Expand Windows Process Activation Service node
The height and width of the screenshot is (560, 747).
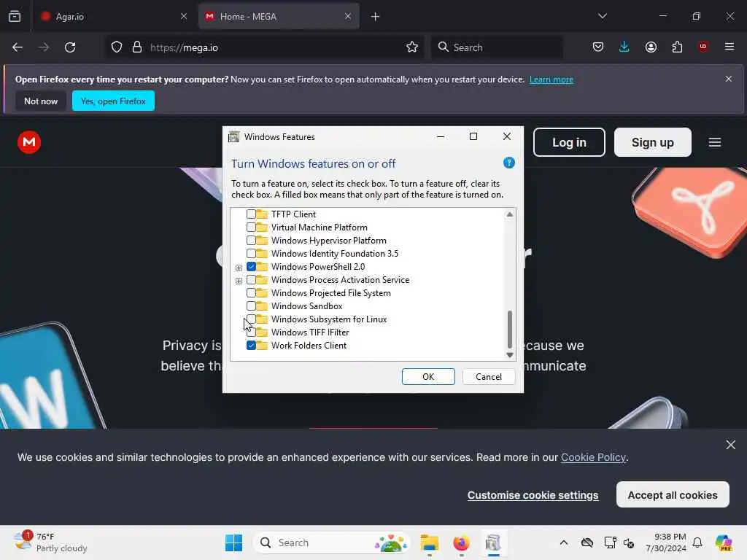click(x=239, y=281)
